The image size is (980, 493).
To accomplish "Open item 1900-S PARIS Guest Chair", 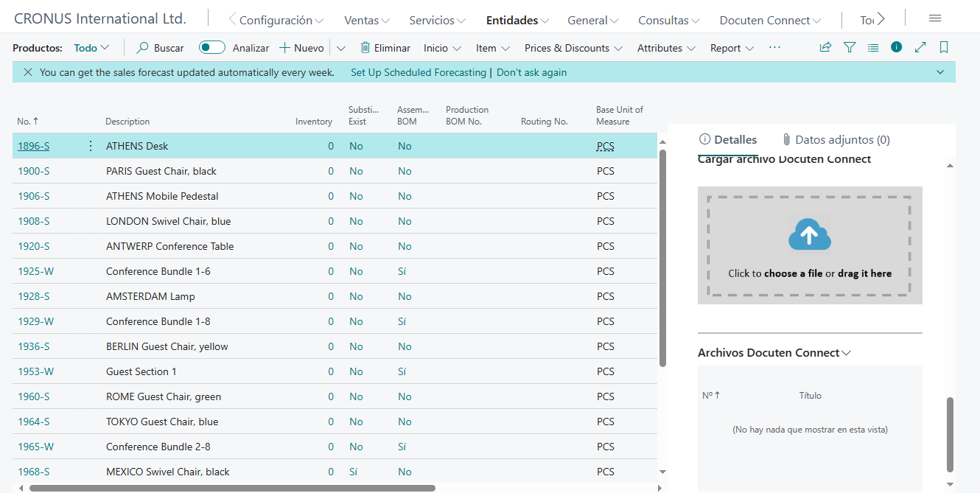I will 33,171.
